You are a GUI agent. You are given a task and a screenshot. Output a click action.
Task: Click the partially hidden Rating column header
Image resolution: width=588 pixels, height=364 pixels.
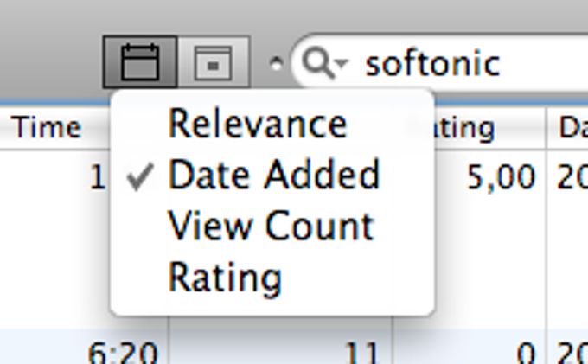coord(465,129)
